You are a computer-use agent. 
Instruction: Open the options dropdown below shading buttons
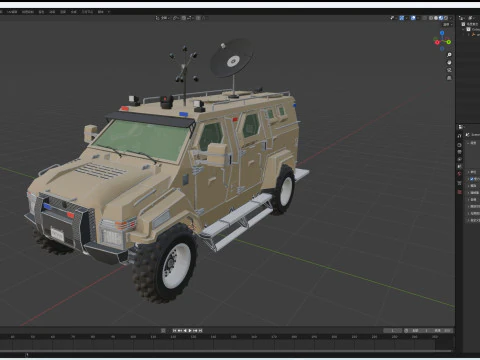point(447,24)
